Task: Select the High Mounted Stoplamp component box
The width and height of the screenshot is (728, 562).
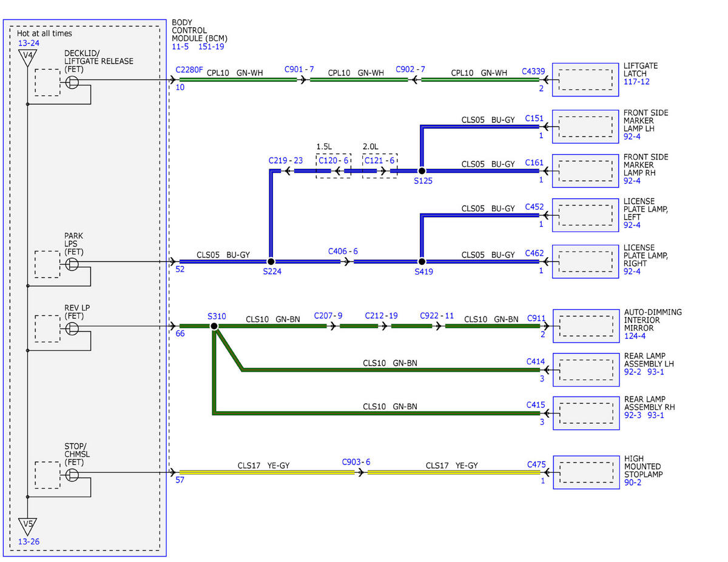Action: pyautogui.click(x=585, y=472)
